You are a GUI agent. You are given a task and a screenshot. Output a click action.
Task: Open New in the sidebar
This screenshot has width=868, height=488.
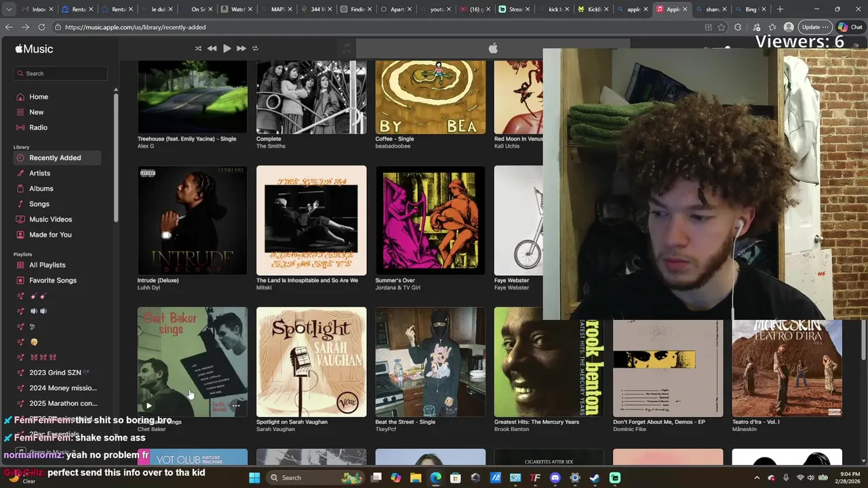[x=37, y=112]
